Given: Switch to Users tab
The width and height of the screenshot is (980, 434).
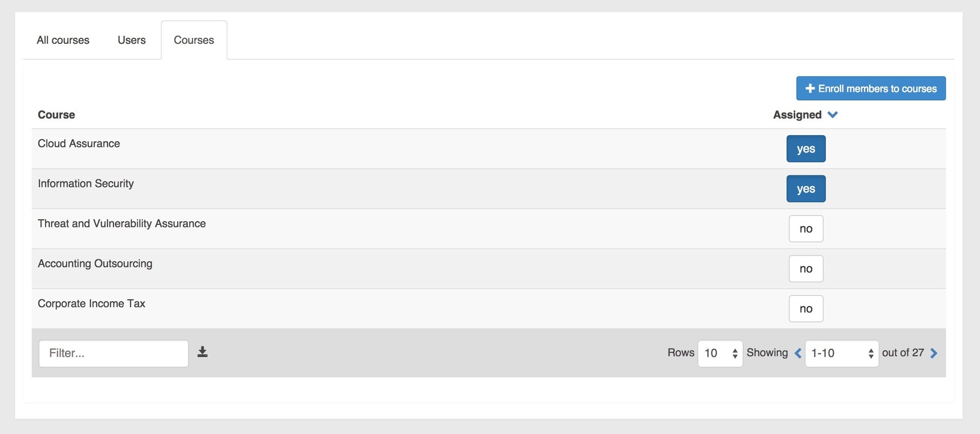Looking at the screenshot, I should point(132,40).
